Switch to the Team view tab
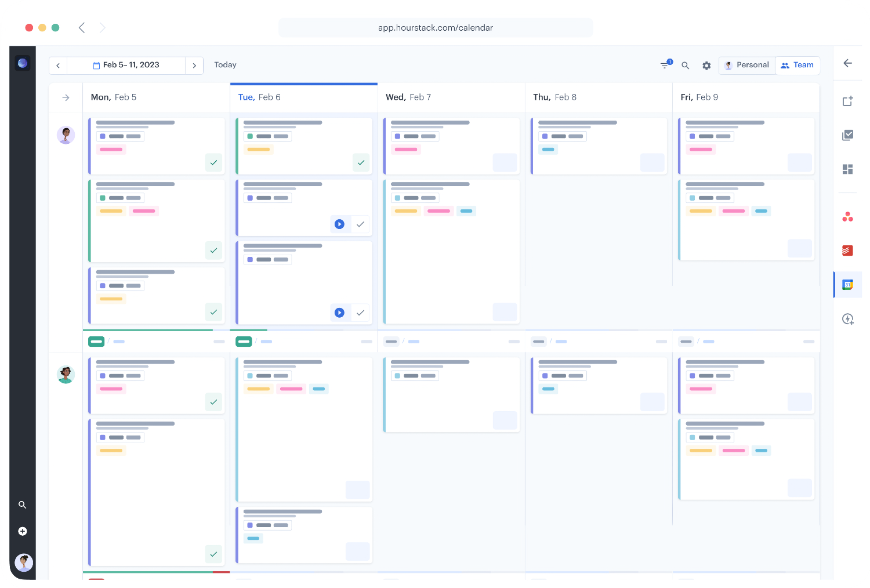Image resolution: width=870 pixels, height=588 pixels. coord(797,65)
